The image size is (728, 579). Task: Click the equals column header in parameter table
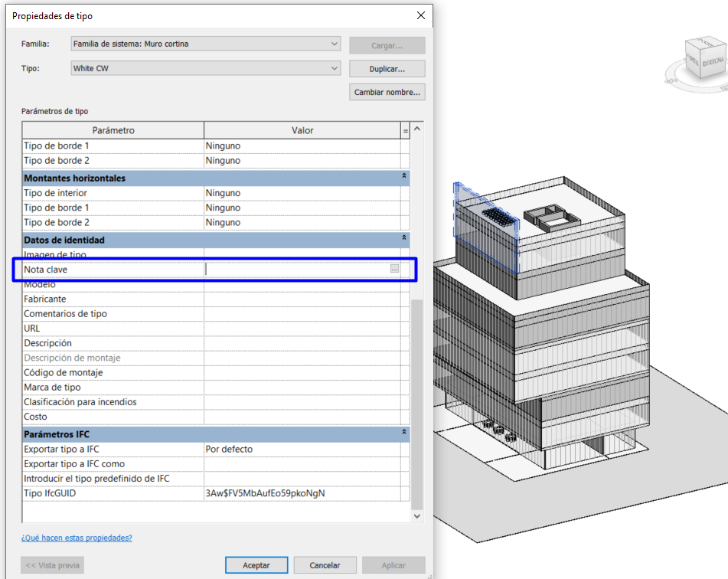click(405, 130)
